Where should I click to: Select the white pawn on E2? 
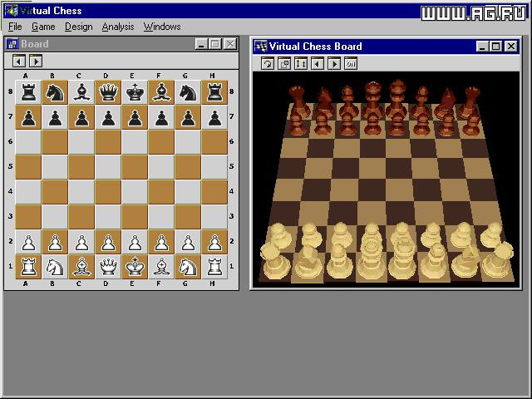(135, 242)
